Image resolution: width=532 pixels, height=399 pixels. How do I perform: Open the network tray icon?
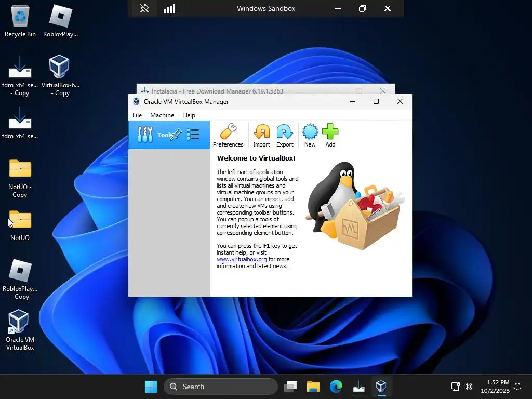coord(455,387)
